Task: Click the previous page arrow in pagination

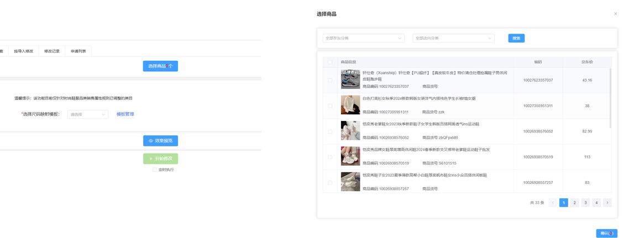Action: click(x=553, y=203)
